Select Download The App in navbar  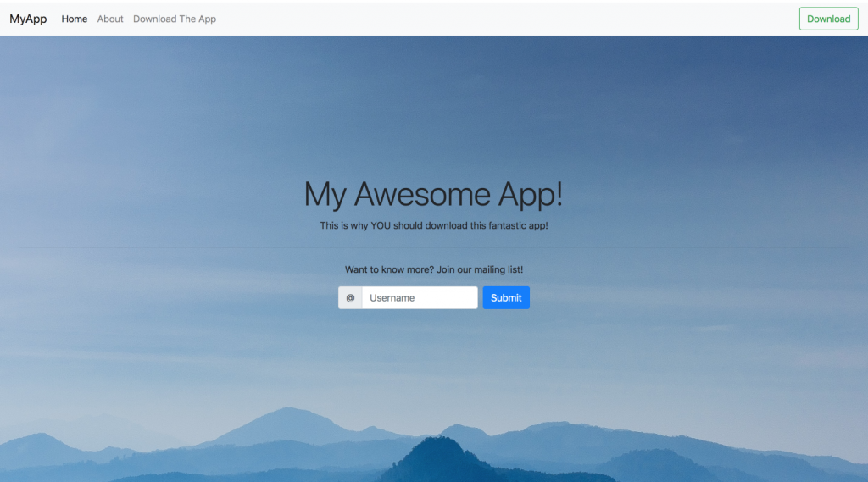pos(175,19)
